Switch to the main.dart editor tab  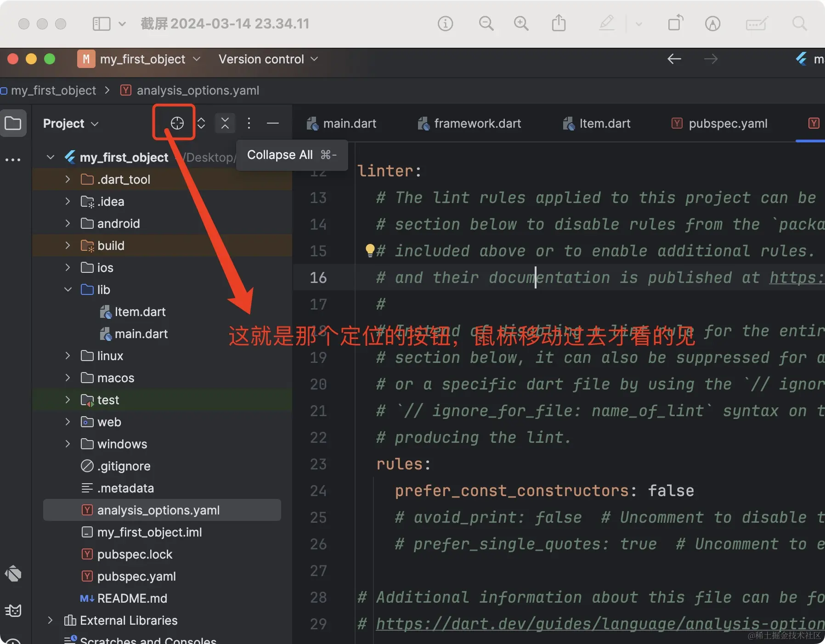pos(341,124)
